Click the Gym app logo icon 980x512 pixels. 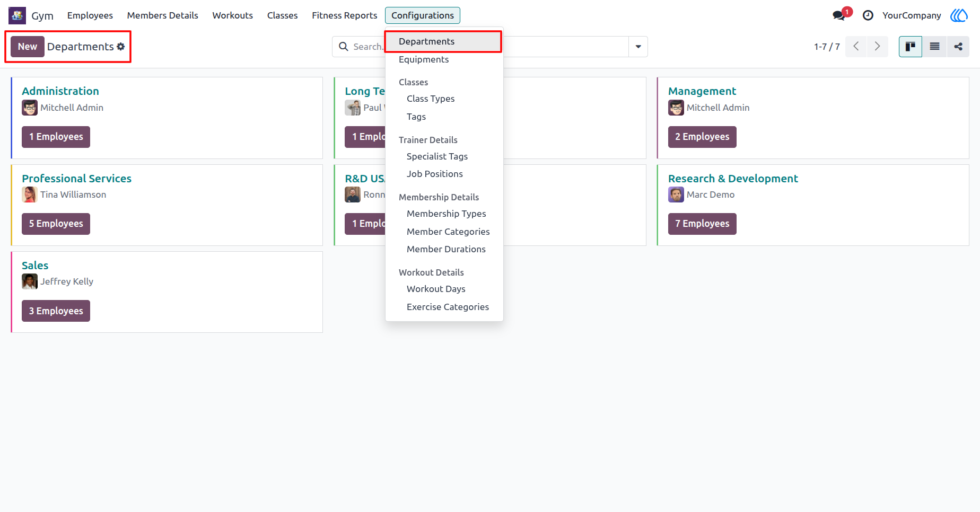17,15
